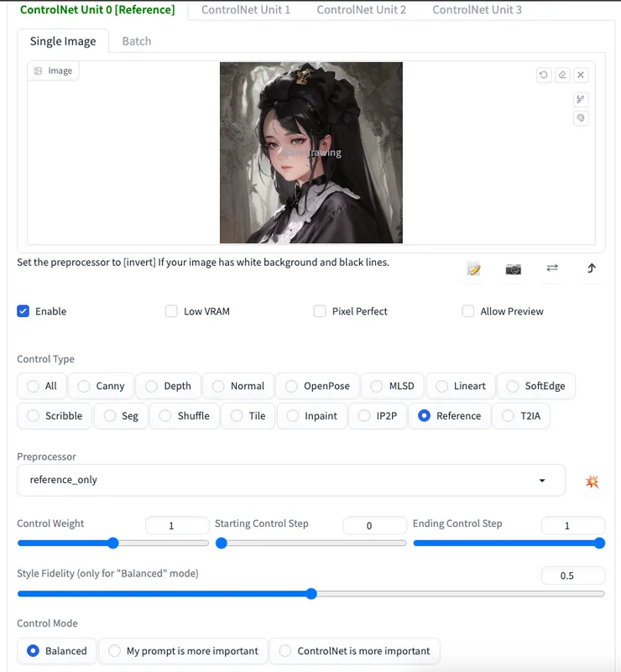The height and width of the screenshot is (672, 621).
Task: Remove the image with the X icon
Action: pos(581,75)
